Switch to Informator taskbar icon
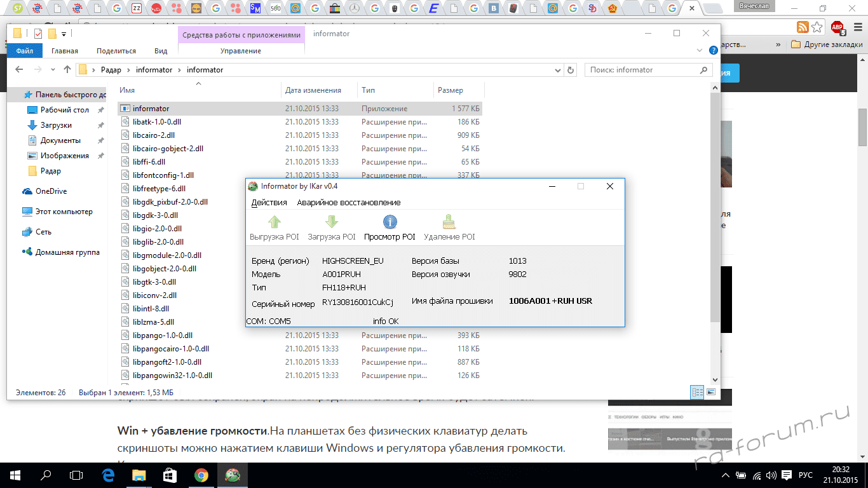 (x=232, y=475)
